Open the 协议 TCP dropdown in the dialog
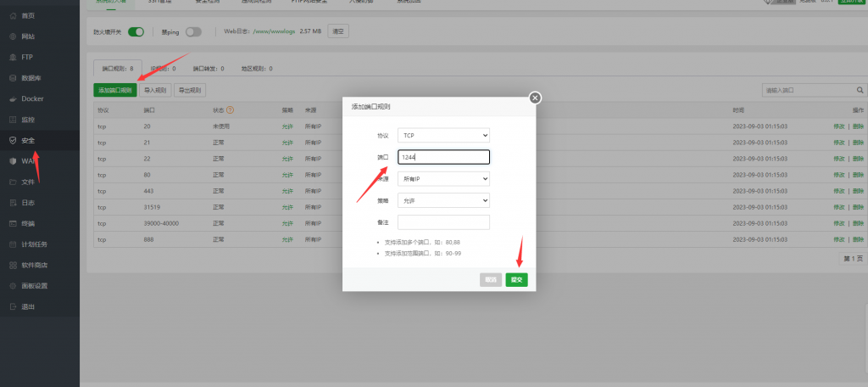The height and width of the screenshot is (387, 868). click(443, 135)
